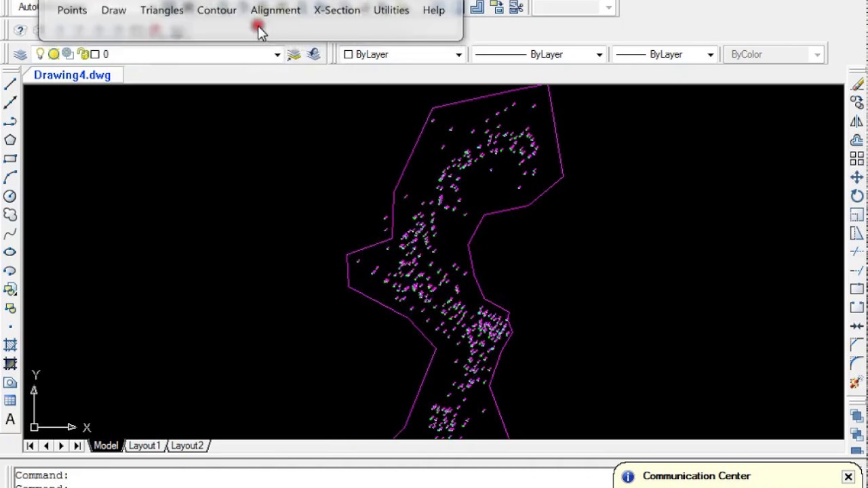Open the linetype ByLayer dropdown
This screenshot has width=868, height=488.
[x=599, y=54]
